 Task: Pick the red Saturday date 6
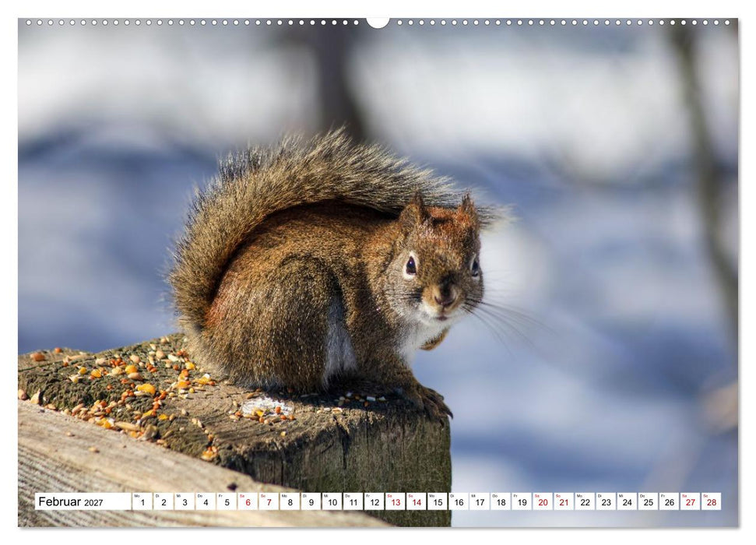point(248,501)
